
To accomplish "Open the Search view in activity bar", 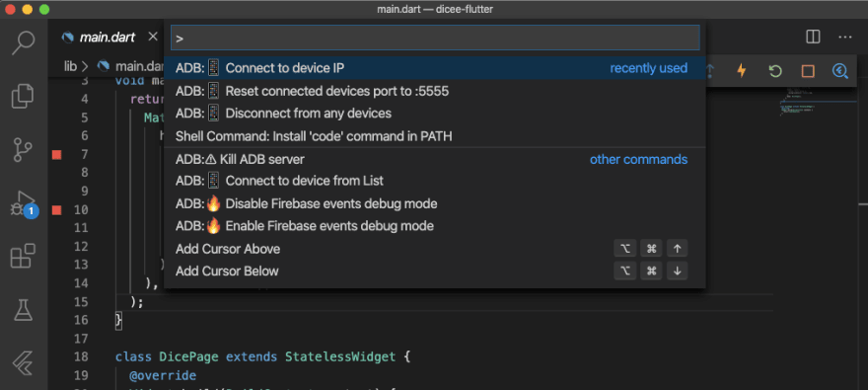I will [24, 42].
